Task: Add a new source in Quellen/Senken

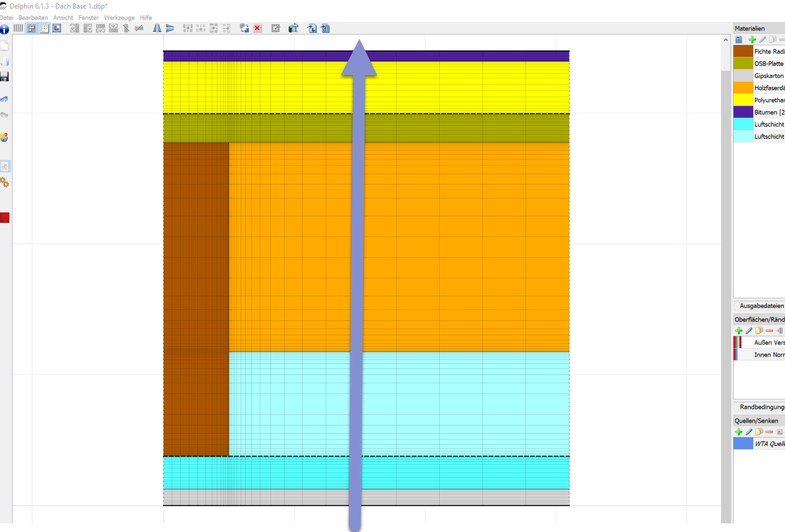Action: [x=739, y=432]
